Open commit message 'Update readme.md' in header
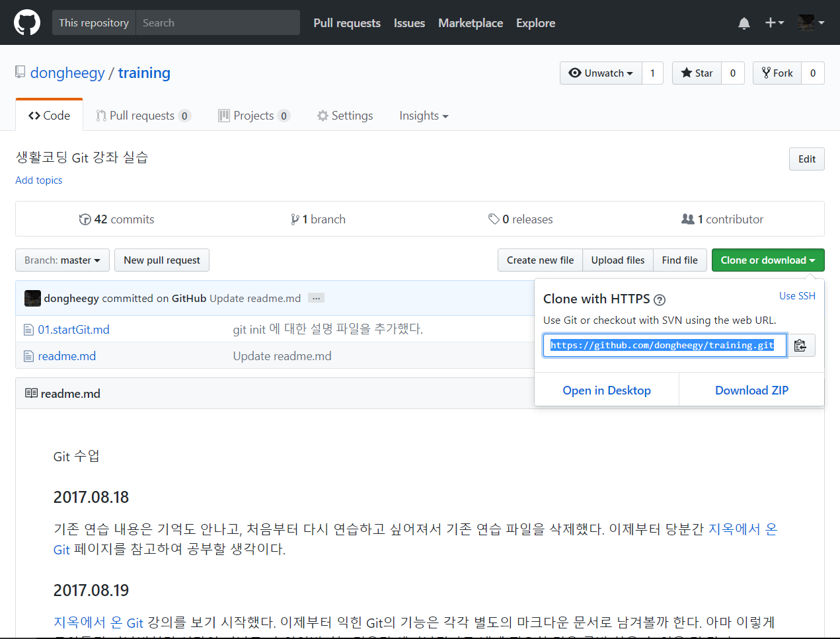This screenshot has height=639, width=840. (255, 299)
